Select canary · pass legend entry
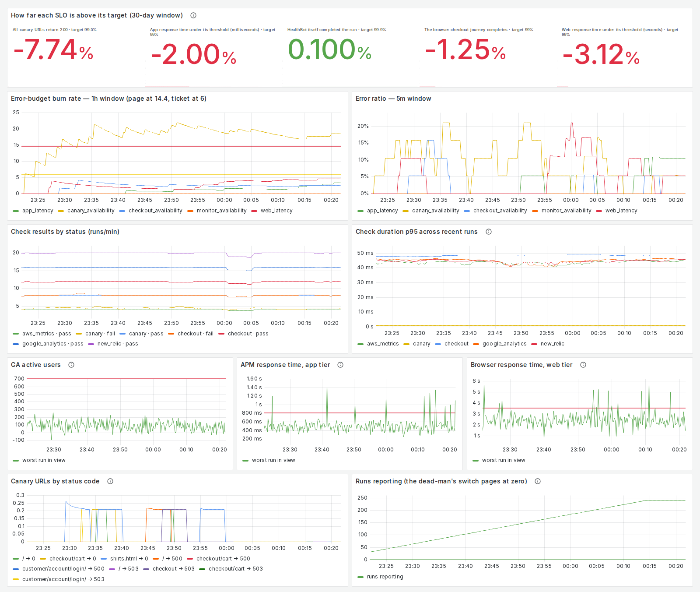Screen dimensions: 700x592 146,334
